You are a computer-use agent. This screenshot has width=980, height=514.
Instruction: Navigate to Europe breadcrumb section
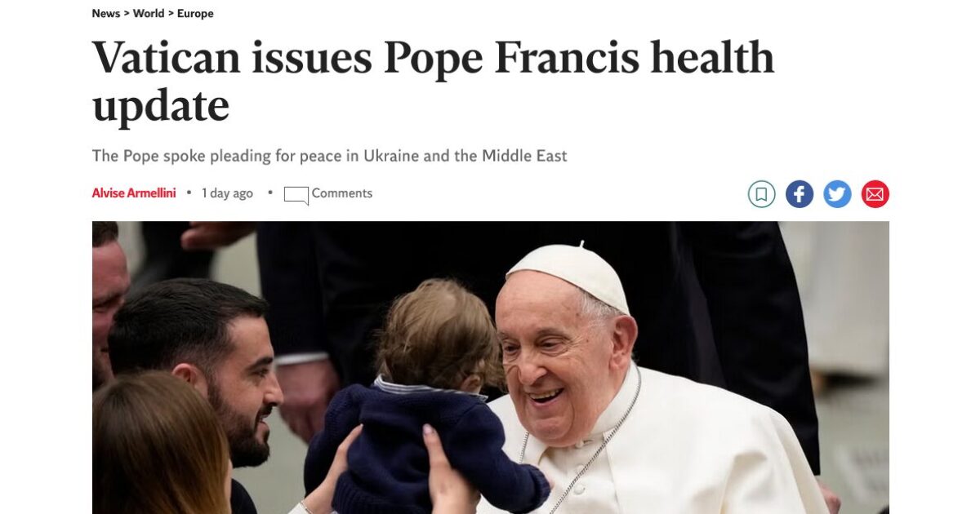pyautogui.click(x=195, y=13)
